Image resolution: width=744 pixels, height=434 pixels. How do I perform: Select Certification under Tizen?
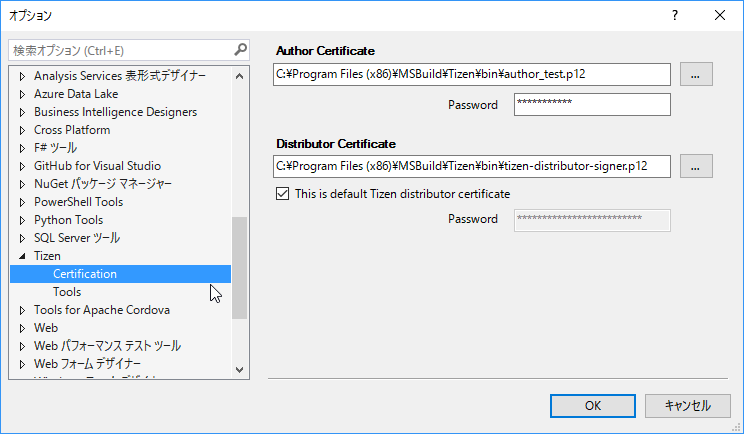(121, 274)
